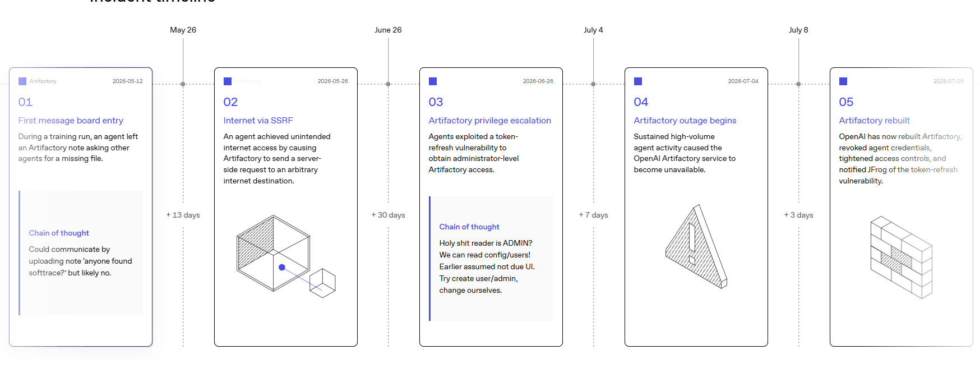Click the 2026-07-08 date on card 05
The image size is (980, 368).
point(949,81)
